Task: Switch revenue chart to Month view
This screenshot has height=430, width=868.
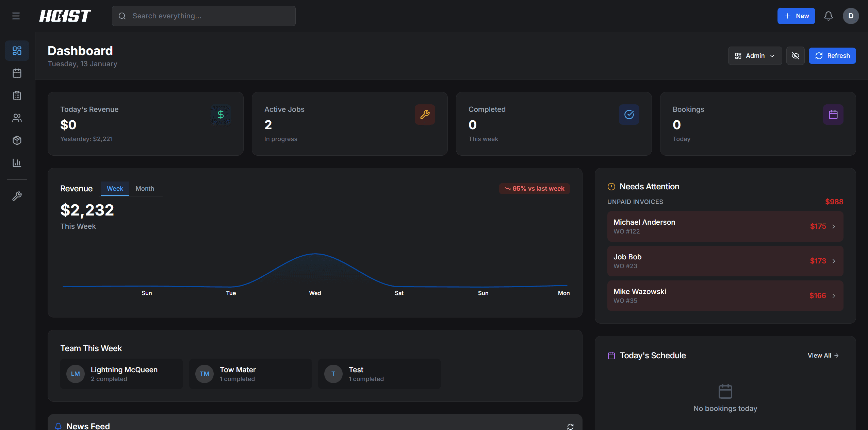Action: coord(145,188)
